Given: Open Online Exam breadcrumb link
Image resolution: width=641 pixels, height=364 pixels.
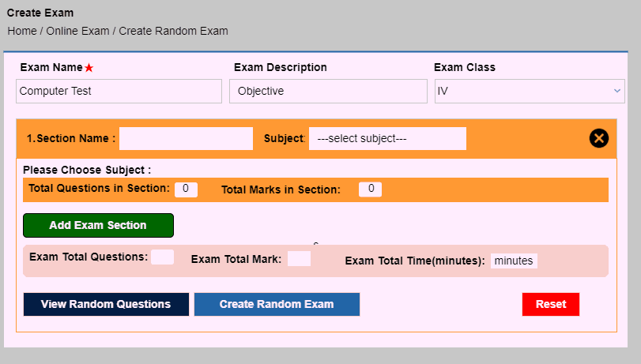Looking at the screenshot, I should 77,31.
